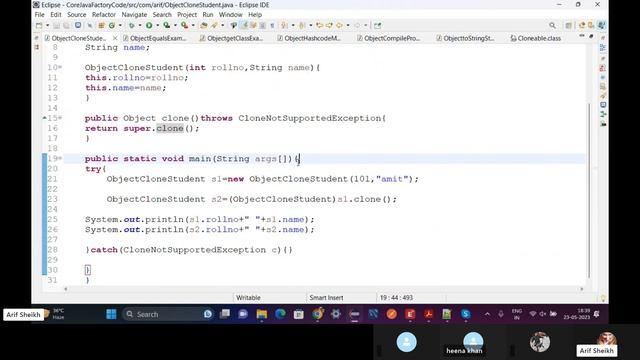Expand the External Tools dropdown

coord(193,25)
